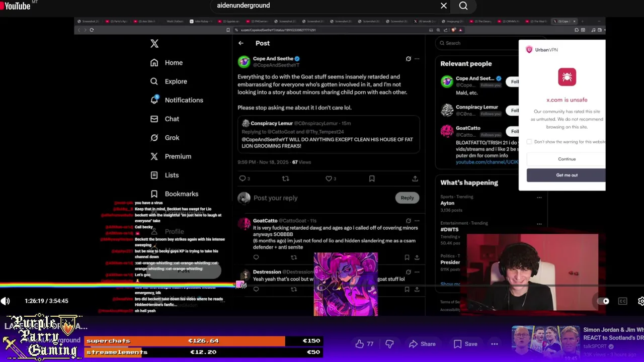This screenshot has height=362, width=644.
Task: Clear the YouTube search text
Action: pyautogui.click(x=444, y=6)
